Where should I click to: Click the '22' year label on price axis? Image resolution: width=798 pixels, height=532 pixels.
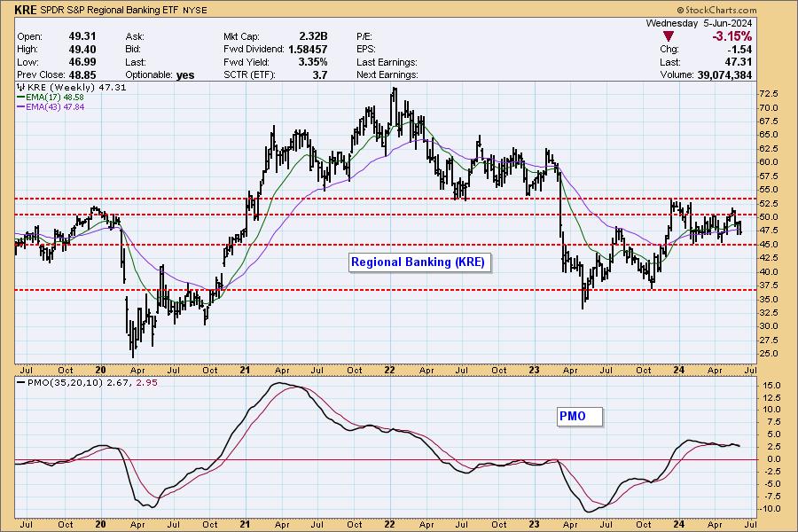pyautogui.click(x=390, y=370)
